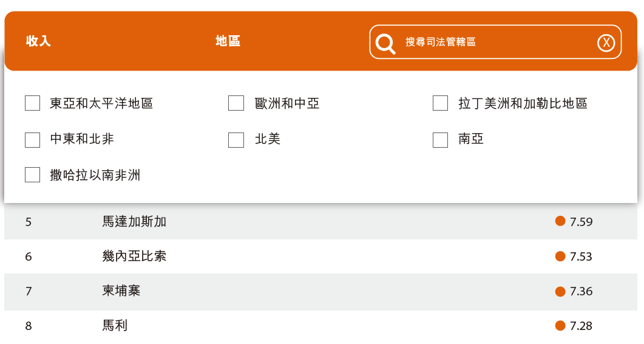The width and height of the screenshot is (644, 344).
Task: Enable the 歐洲和中亞 region checkbox
Action: point(236,103)
